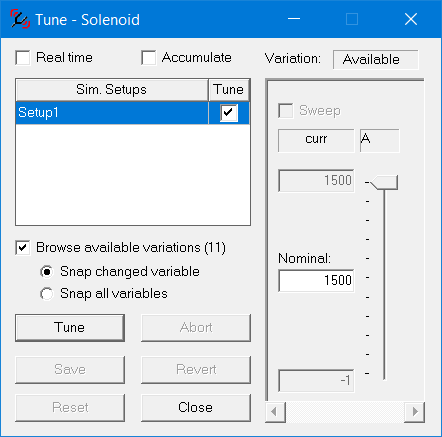Select the Setup1 row in list
Viewport: 442px width, 437px height.
click(133, 113)
